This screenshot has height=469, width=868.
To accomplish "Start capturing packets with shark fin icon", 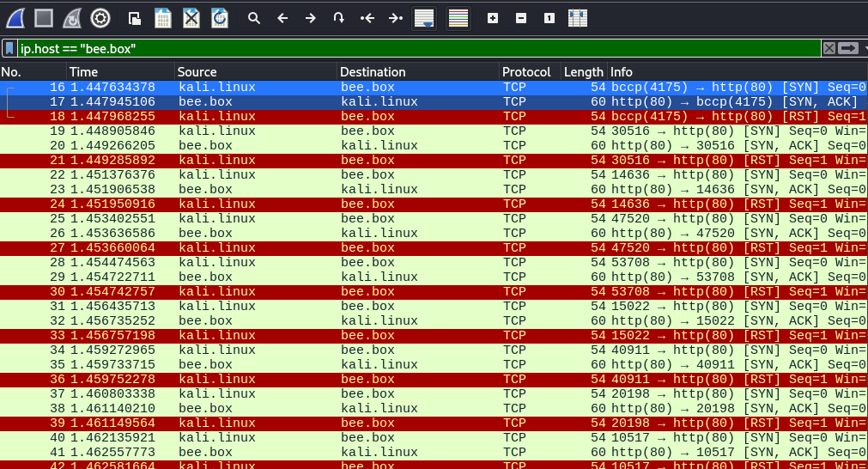I will [15, 18].
